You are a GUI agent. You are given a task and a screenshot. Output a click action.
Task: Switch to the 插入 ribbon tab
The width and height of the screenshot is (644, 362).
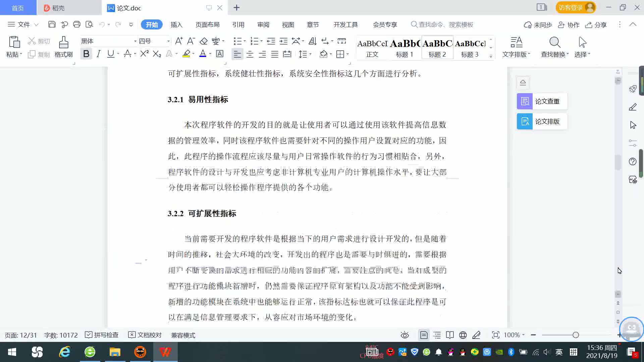(176, 25)
